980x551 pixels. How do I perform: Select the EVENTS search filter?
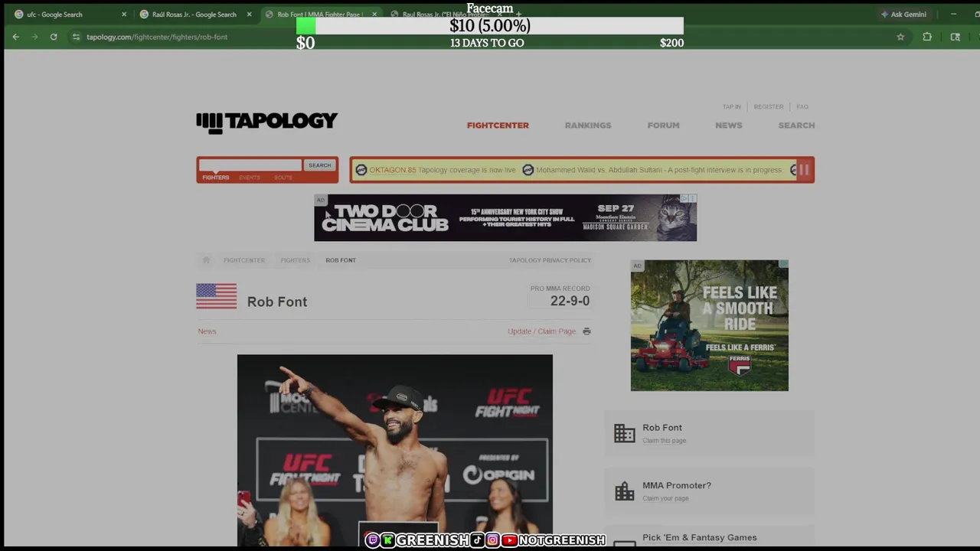[250, 178]
